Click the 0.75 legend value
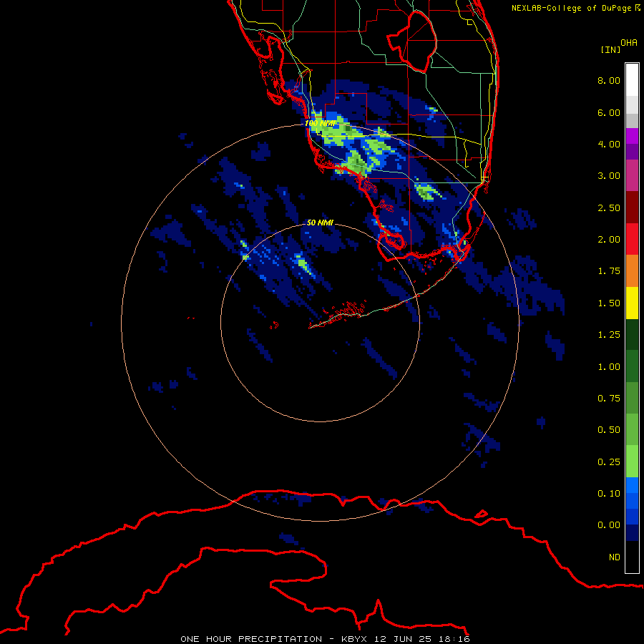The width and height of the screenshot is (644, 644). coord(609,399)
